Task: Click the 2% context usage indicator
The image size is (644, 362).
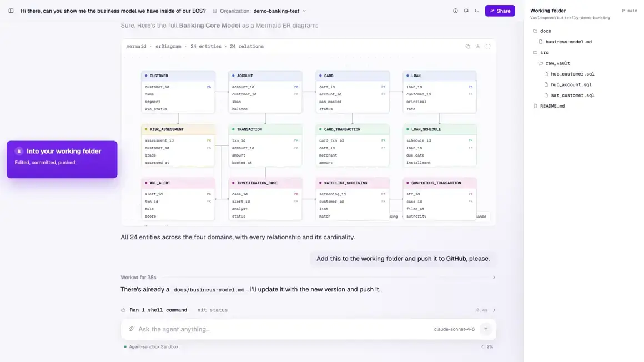Action: point(487,347)
